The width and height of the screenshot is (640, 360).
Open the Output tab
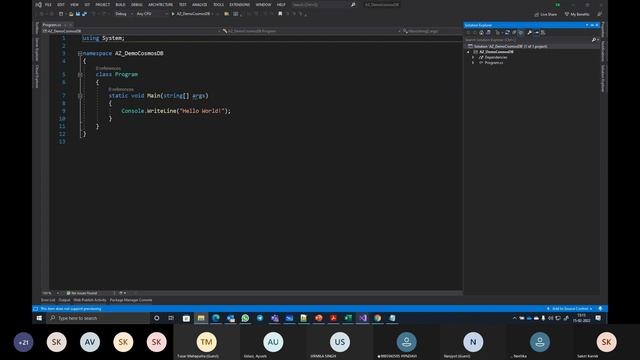[64, 300]
